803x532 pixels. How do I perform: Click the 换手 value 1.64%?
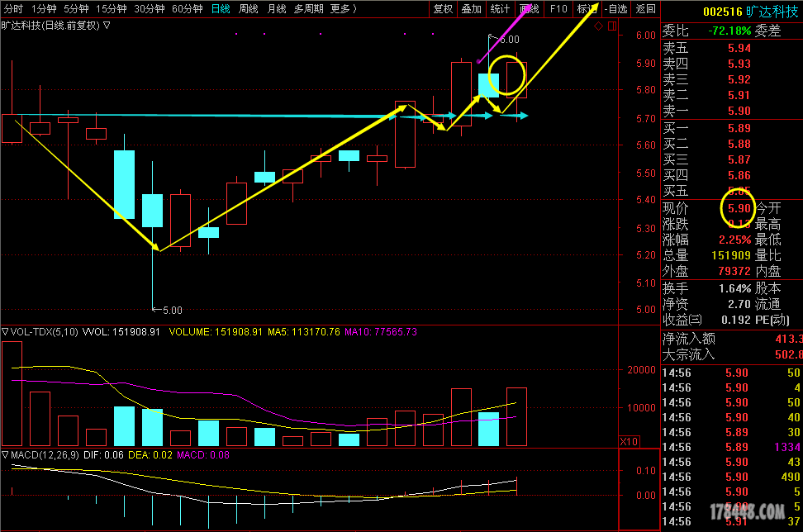coord(735,288)
